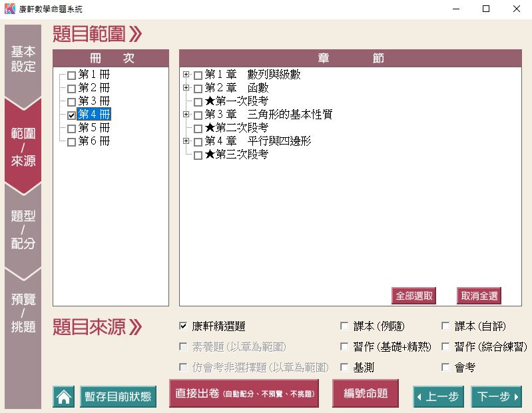The width and height of the screenshot is (532, 413).
Task: Uncheck the 第4冊 volume checkbox
Action: click(72, 115)
